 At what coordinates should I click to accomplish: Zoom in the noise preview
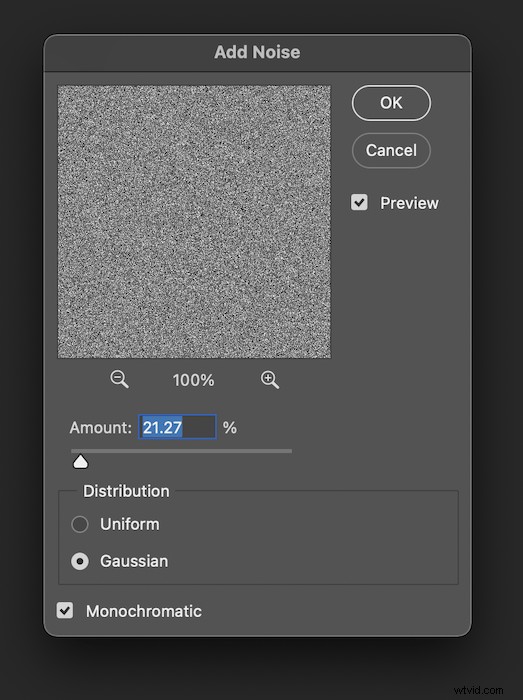[270, 379]
